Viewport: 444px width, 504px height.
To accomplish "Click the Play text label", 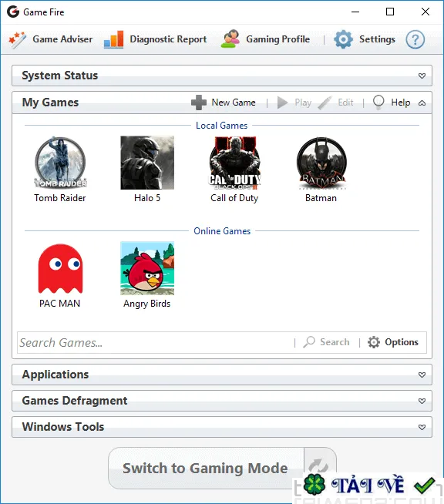I will click(303, 102).
